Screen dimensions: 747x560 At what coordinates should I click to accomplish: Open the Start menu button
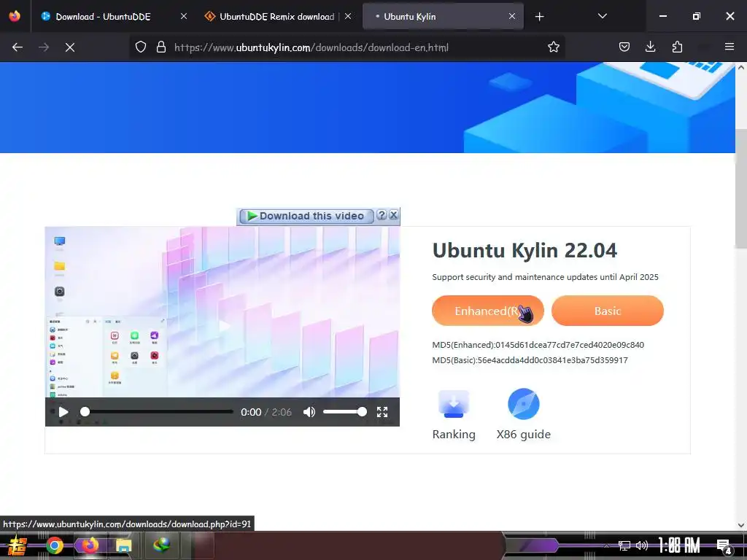pyautogui.click(x=18, y=545)
